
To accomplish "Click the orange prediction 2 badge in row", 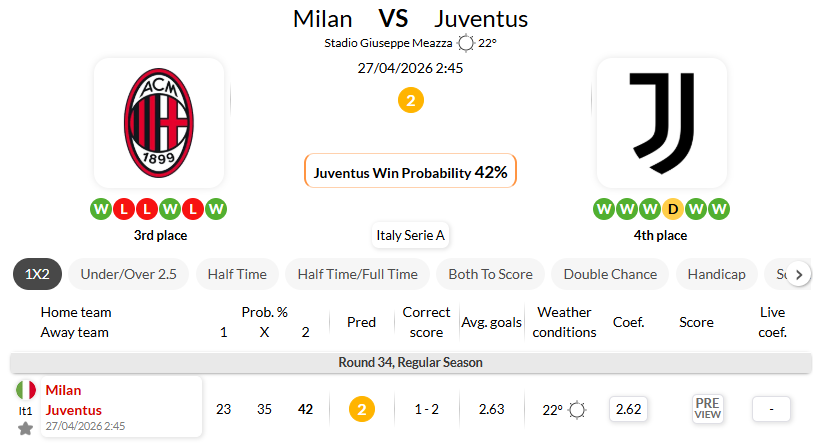I will [362, 409].
